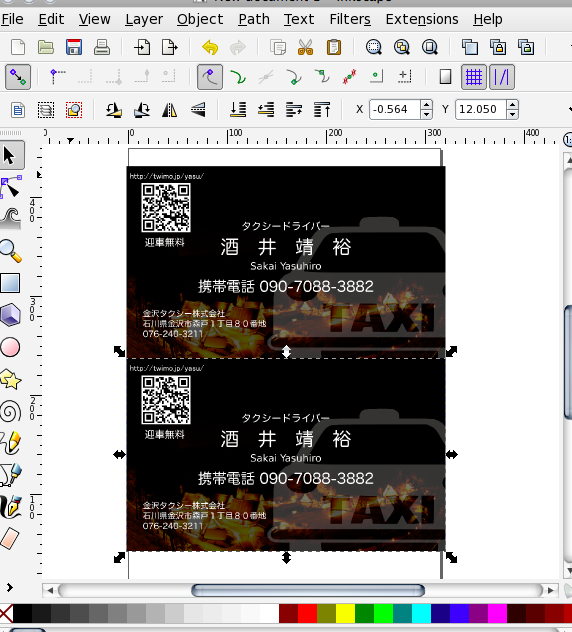Toggle snap to grids button
Image resolution: width=572 pixels, height=632 pixels.
click(474, 77)
